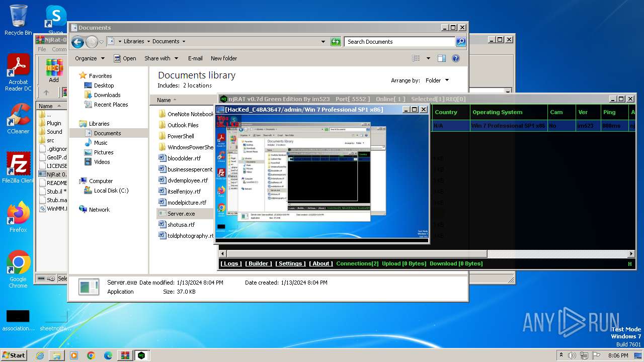The image size is (644, 362).
Task: Select Desktop under Favorites
Action: pyautogui.click(x=104, y=85)
